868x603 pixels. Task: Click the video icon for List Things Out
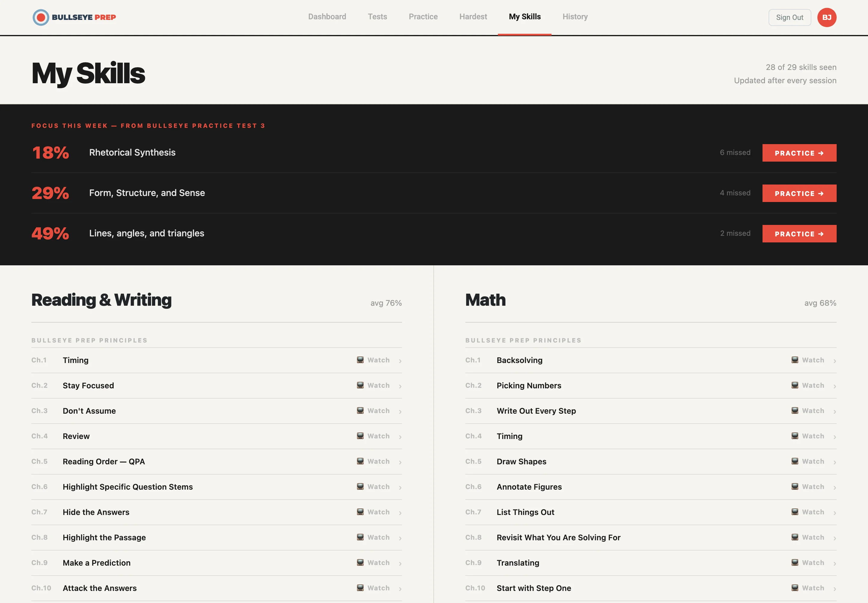click(x=795, y=512)
